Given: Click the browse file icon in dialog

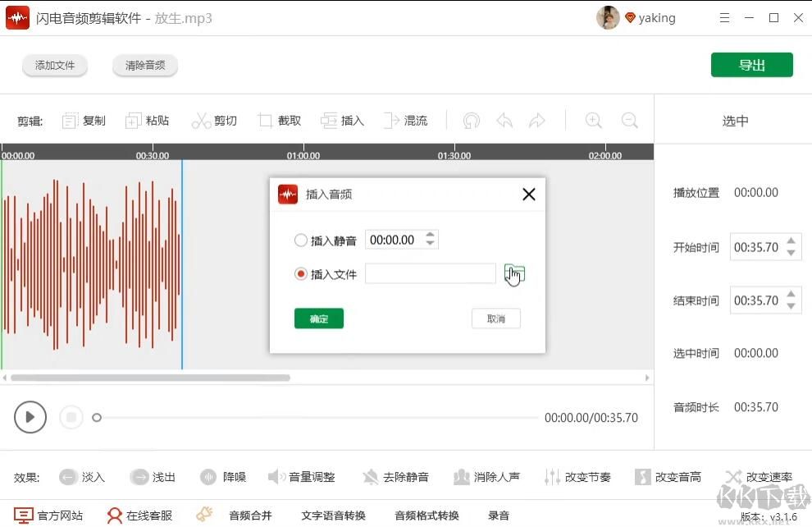Looking at the screenshot, I should 514,271.
